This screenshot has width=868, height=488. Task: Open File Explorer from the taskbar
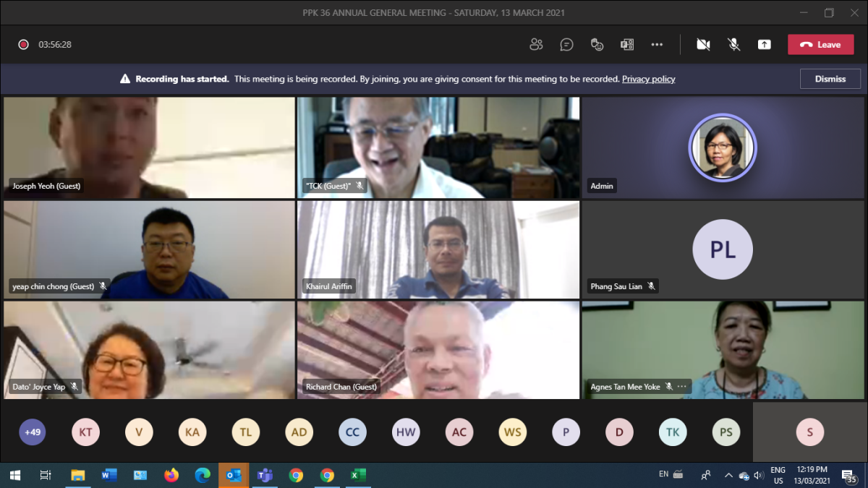tap(77, 475)
